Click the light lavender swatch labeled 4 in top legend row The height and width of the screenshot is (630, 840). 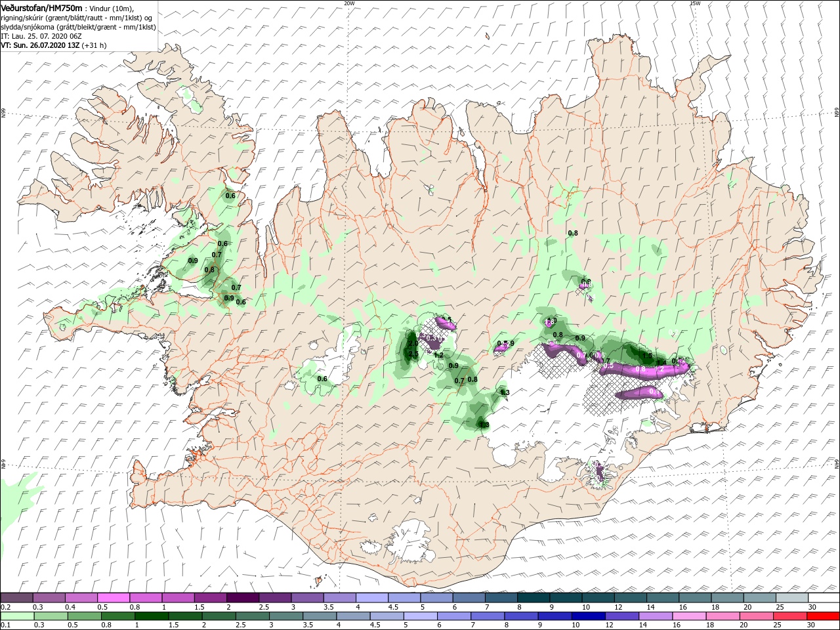click(x=371, y=598)
